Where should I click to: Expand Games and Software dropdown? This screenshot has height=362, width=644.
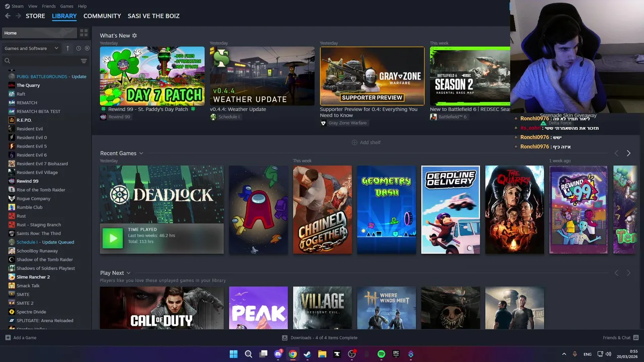[32, 48]
